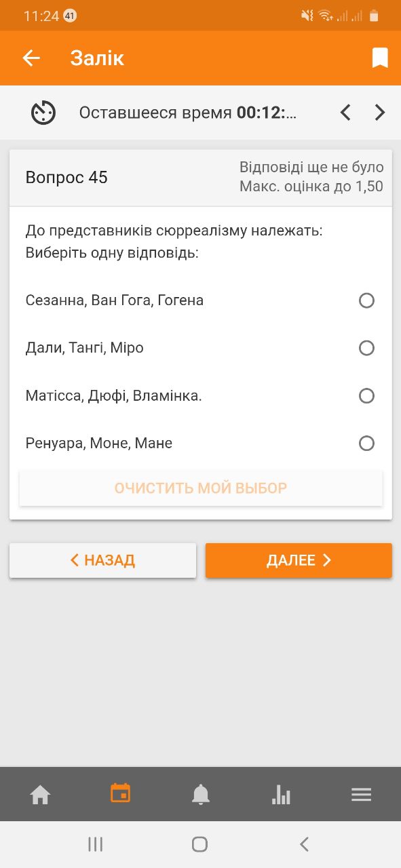Bookmark this quiz with the flag icon

[380, 58]
